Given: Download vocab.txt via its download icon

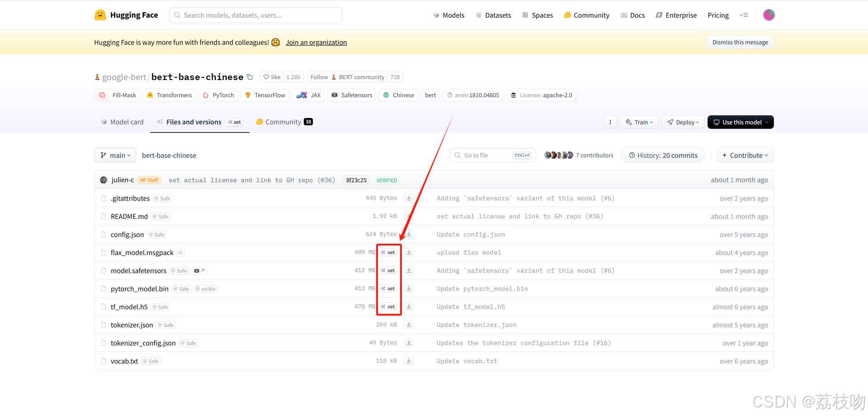Looking at the screenshot, I should coord(409,361).
